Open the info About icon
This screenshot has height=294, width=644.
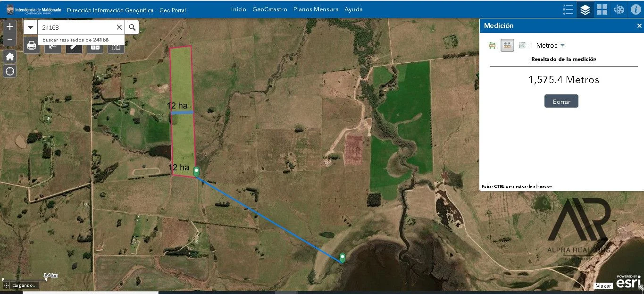click(x=636, y=9)
